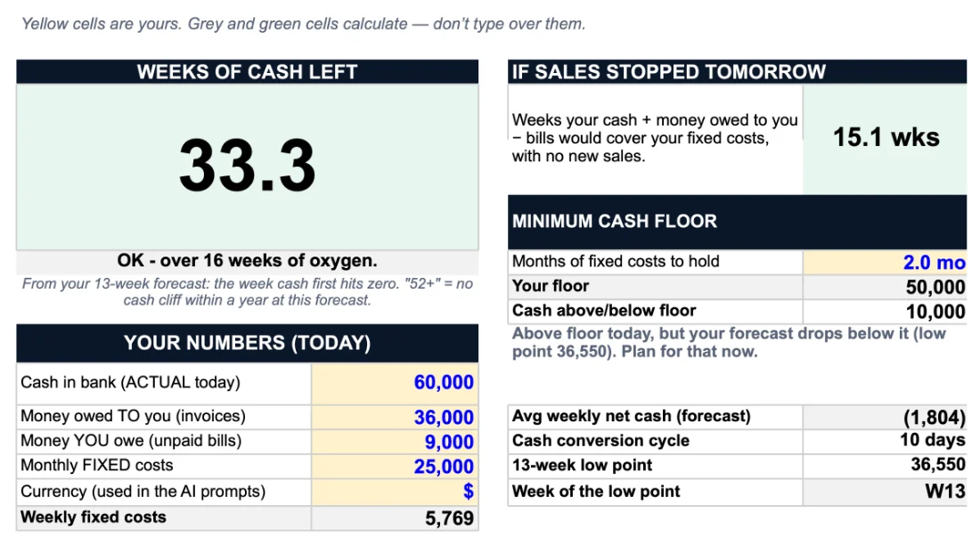The height and width of the screenshot is (546, 980).
Task: Click the 'OK - over 16 weeks of oxygen.' status
Action: (x=247, y=260)
